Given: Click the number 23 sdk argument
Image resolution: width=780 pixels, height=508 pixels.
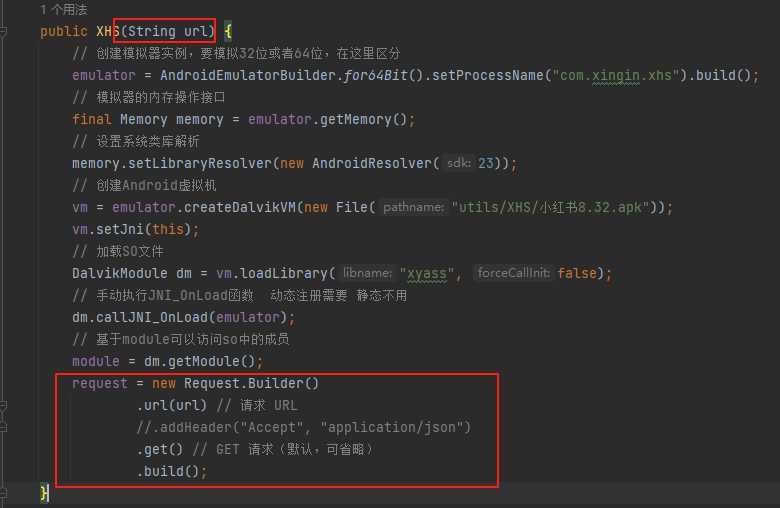Looking at the screenshot, I should click(x=486, y=164).
